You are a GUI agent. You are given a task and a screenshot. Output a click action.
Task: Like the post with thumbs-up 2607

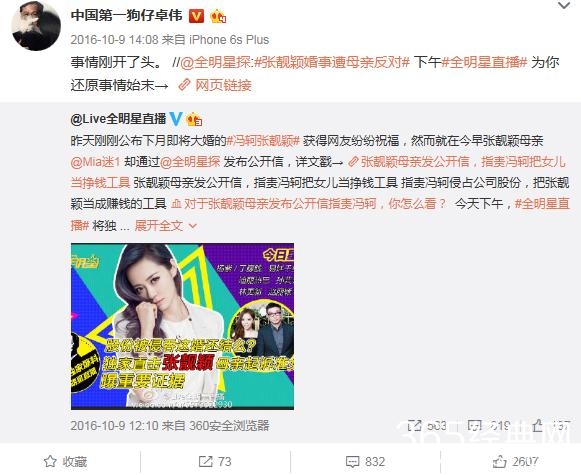tap(515, 462)
